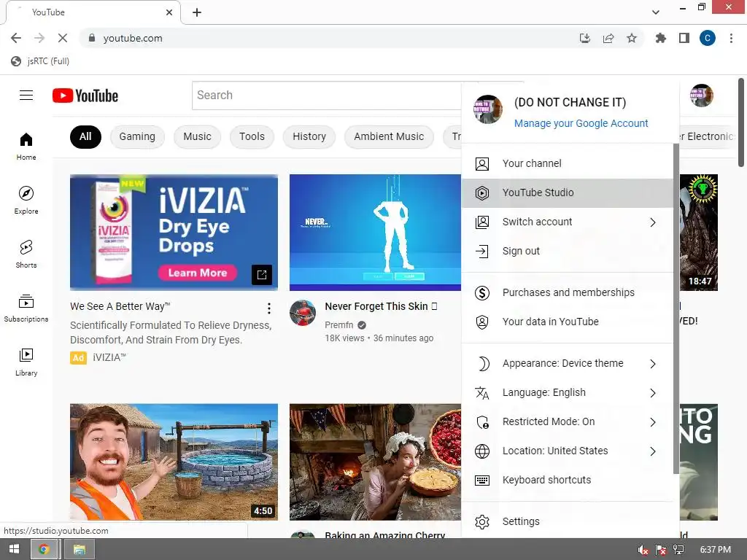Open the hamburger guide menu
The image size is (747, 560).
click(x=26, y=96)
